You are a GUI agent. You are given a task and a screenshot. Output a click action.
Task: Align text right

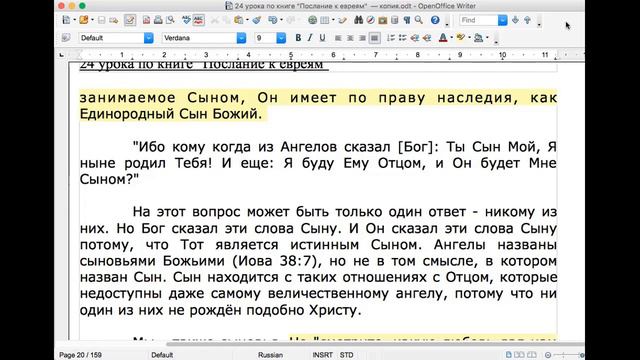tap(362, 38)
